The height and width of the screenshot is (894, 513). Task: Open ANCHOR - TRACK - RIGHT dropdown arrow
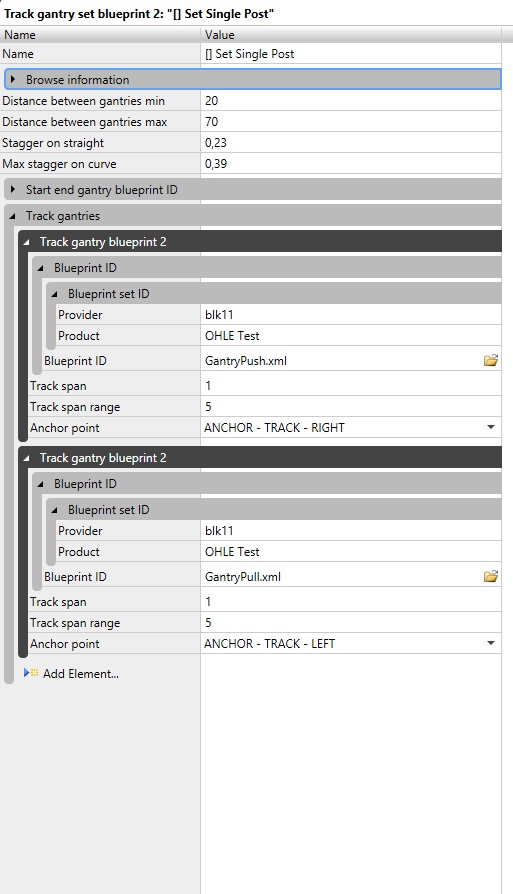[491, 427]
